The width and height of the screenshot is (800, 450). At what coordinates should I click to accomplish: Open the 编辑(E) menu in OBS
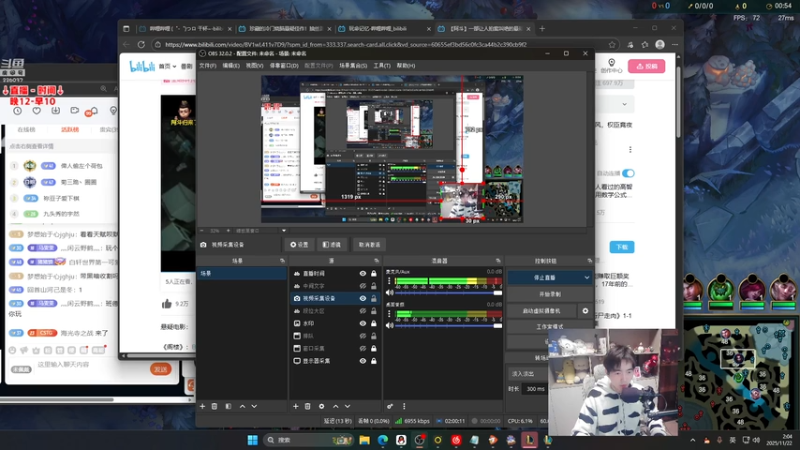[x=231, y=66]
